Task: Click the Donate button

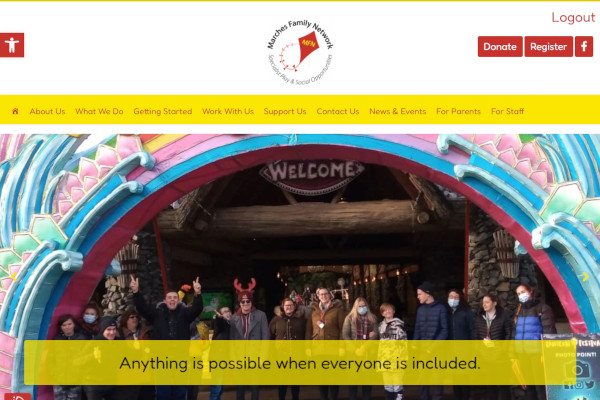Action: tap(500, 47)
